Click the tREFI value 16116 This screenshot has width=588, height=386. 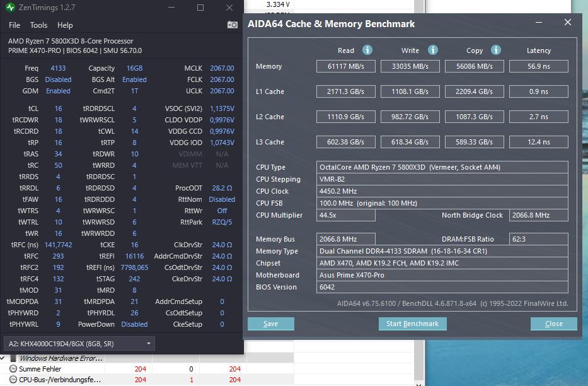click(134, 256)
